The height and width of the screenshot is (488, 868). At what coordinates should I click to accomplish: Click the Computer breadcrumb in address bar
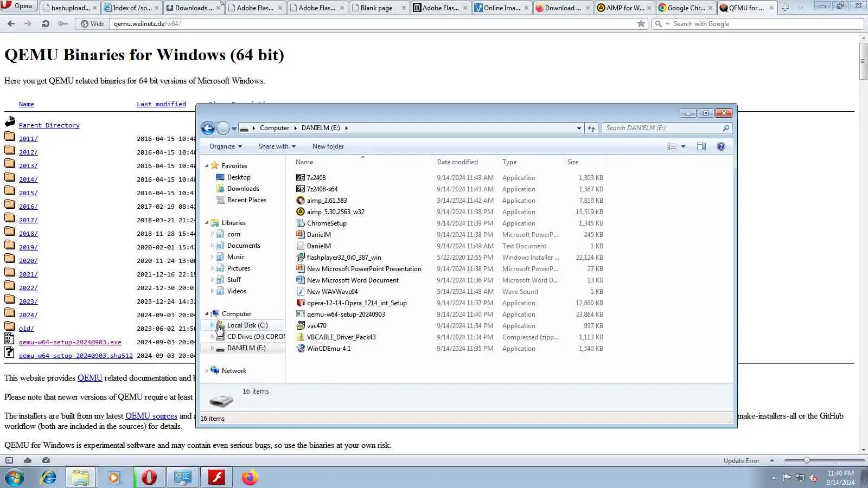(275, 128)
